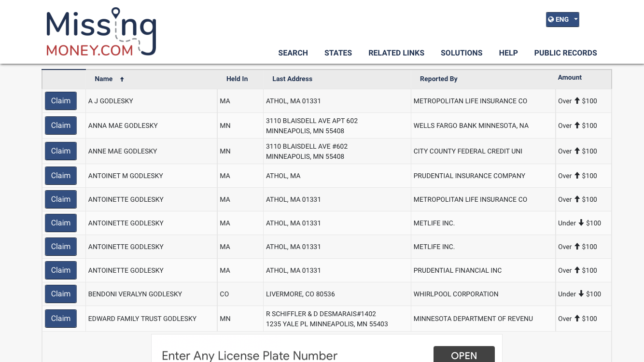Click the OPEN button in the ad
The image size is (644, 362).
pos(464,354)
